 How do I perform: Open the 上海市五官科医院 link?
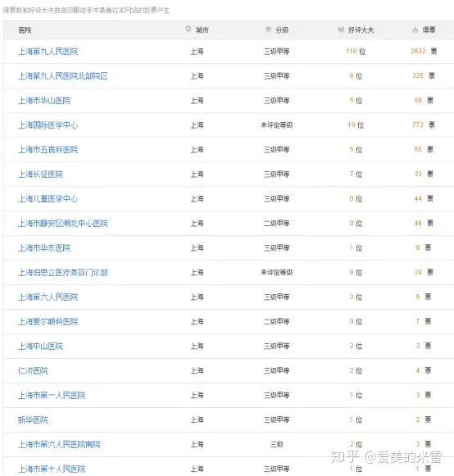pos(48,150)
